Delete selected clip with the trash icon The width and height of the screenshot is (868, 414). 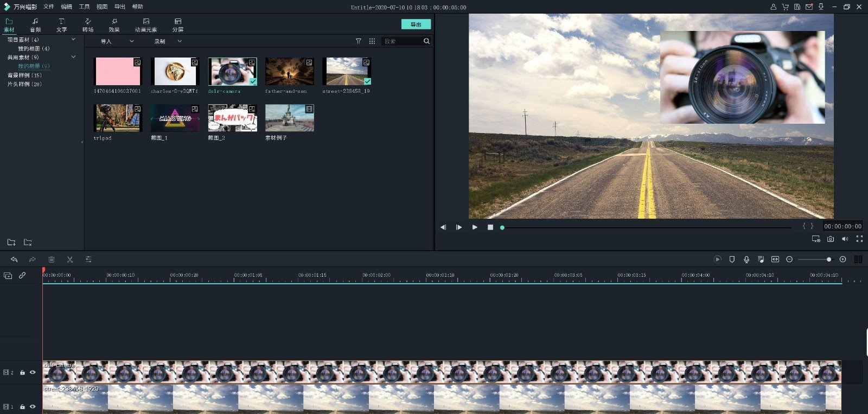(52, 259)
